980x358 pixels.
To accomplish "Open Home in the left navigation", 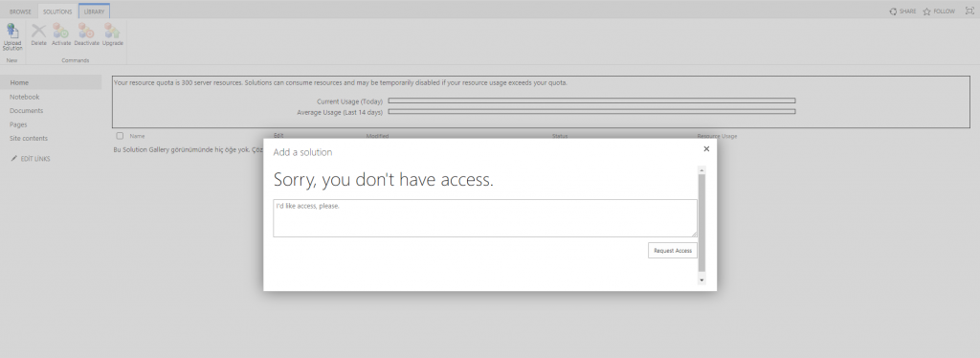I will [x=51, y=82].
